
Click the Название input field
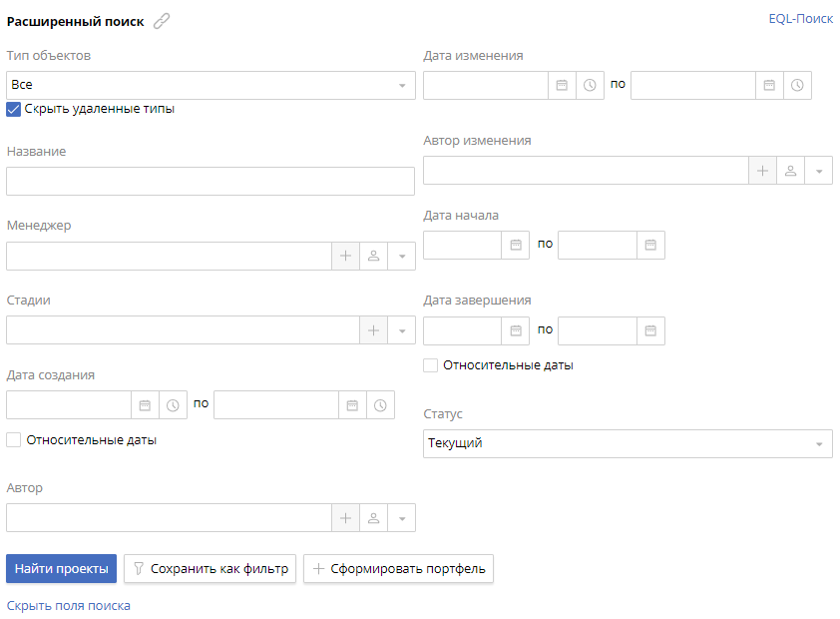pos(210,181)
